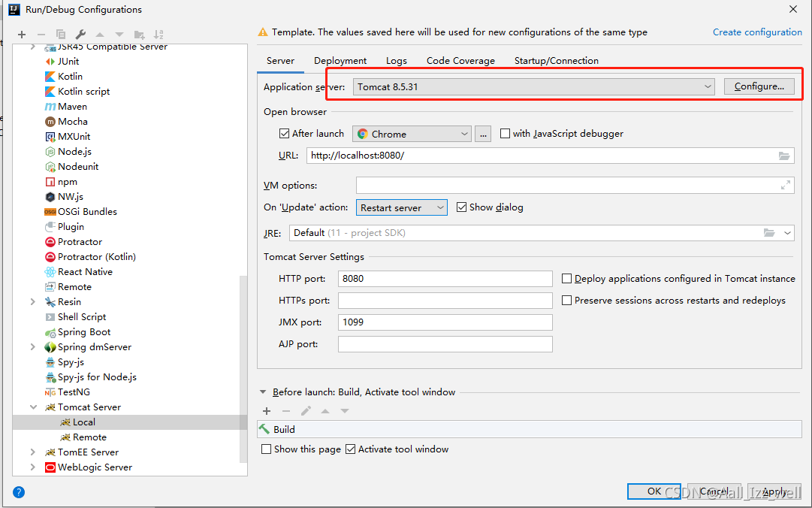Screen dimensions: 812x508
Task: Select the Shell Script template
Action: (82, 316)
